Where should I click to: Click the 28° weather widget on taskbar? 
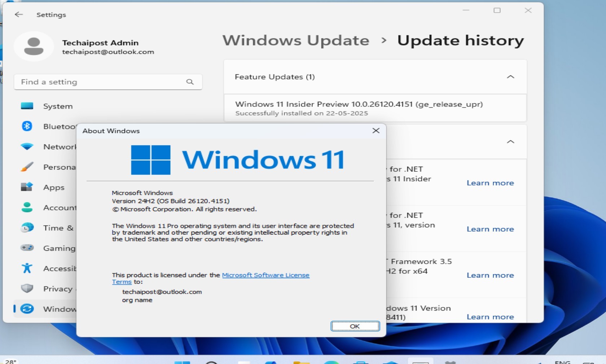click(10, 361)
